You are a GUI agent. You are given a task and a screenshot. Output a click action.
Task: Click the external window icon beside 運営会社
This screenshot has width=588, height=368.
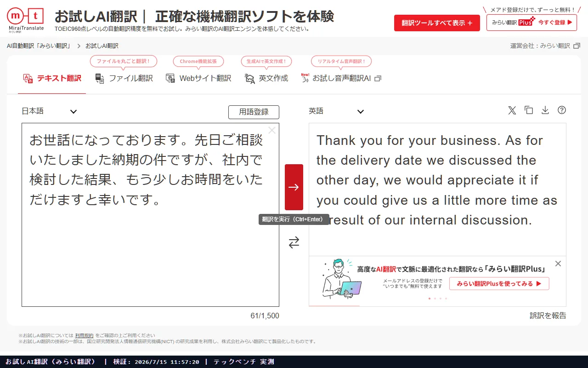[577, 46]
